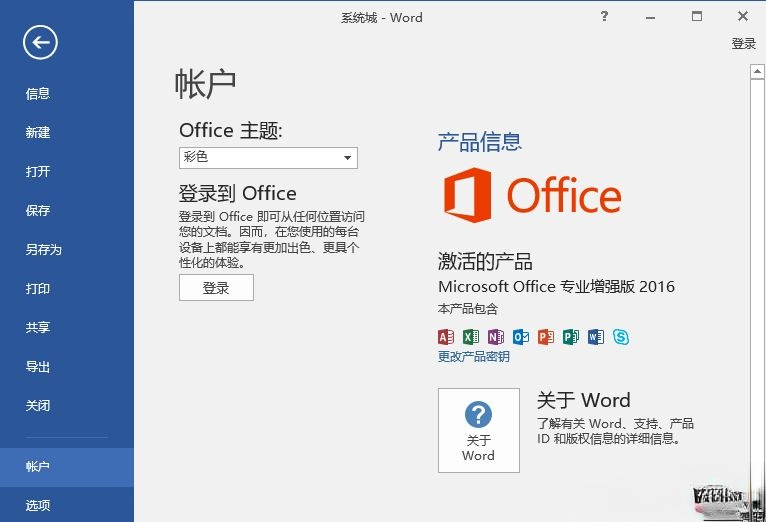Click the Microsoft Office 专业增强版 2016 text
Image resolution: width=766 pixels, height=522 pixels.
(556, 286)
